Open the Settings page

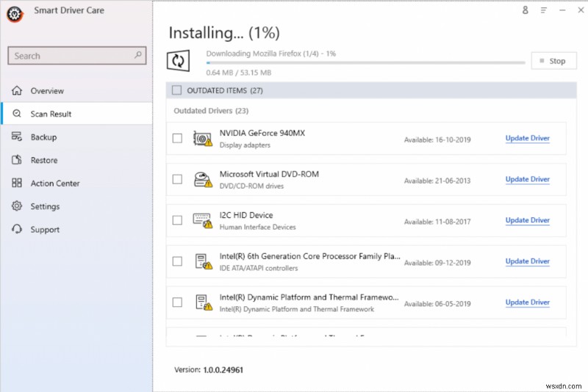[77, 206]
